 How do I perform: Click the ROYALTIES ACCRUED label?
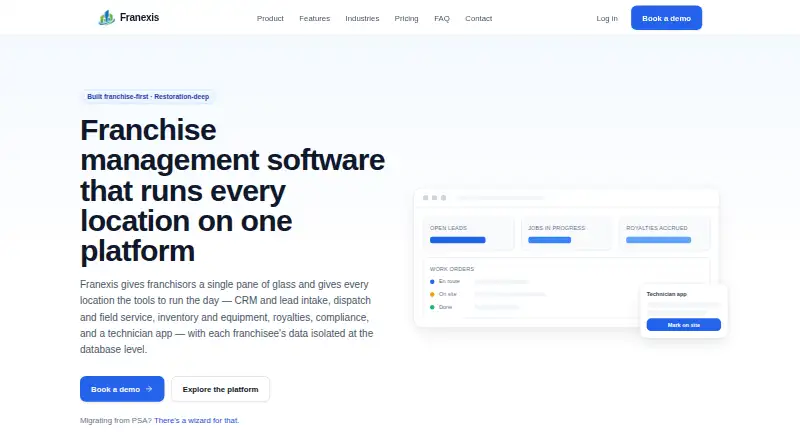tap(657, 228)
